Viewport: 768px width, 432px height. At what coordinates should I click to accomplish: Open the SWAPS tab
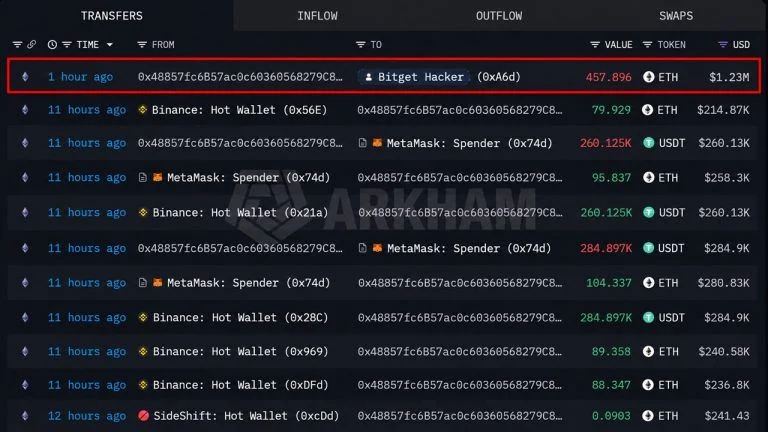tap(676, 16)
